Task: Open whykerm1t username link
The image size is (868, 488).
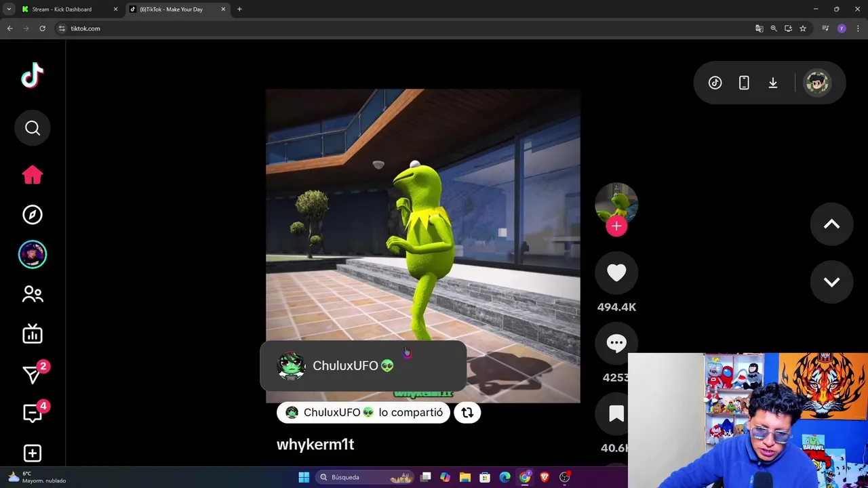Action: [x=315, y=445]
